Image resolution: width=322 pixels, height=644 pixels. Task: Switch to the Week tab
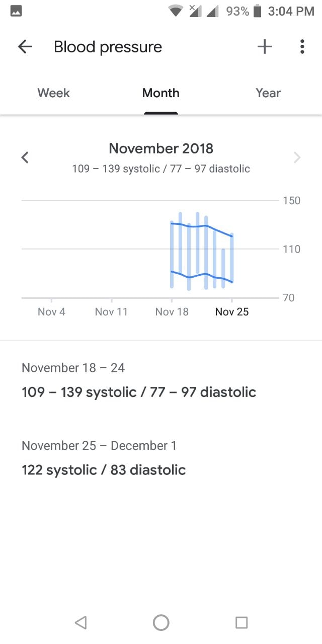point(54,93)
